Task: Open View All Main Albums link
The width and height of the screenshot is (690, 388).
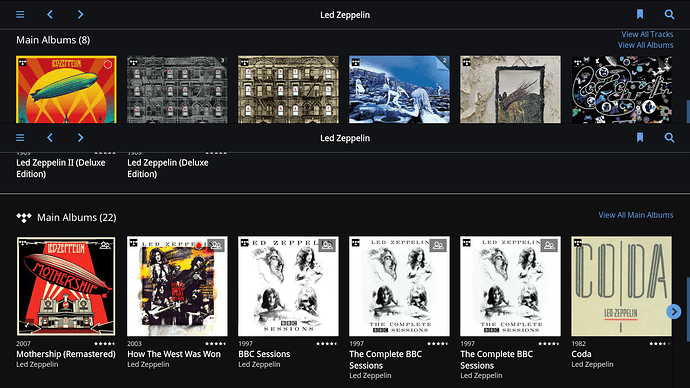Action: tap(635, 215)
